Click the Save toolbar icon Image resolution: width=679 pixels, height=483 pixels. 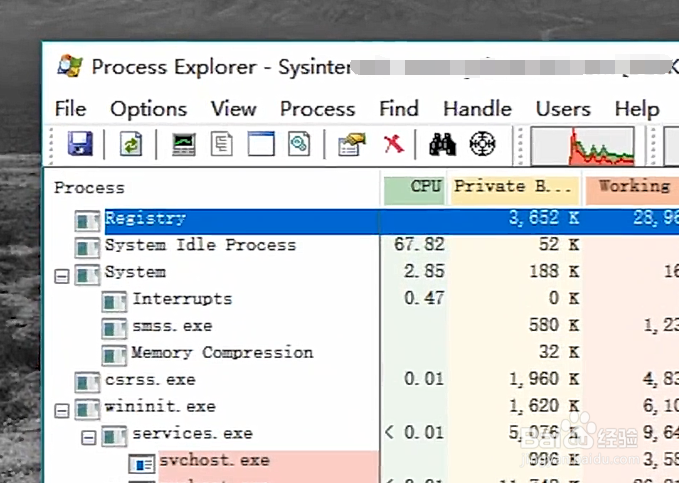(x=80, y=143)
